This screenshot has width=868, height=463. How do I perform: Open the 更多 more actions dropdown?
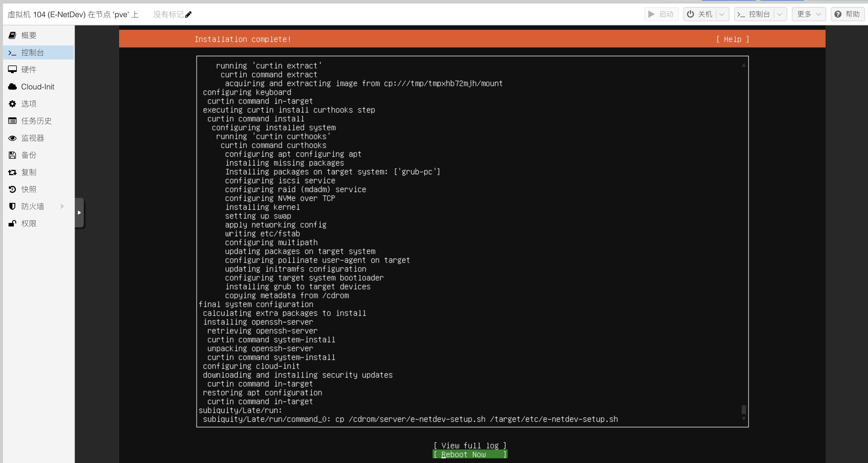809,14
